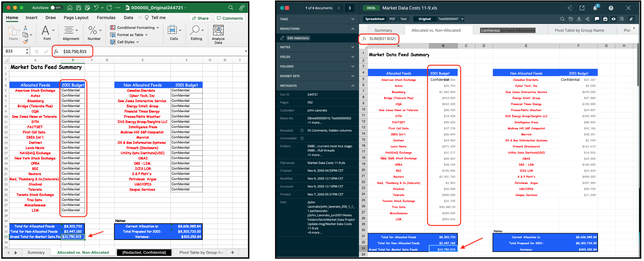
Task: Click the image gallery icon in viewer toolbar
Action: pyautogui.click(x=605, y=19)
